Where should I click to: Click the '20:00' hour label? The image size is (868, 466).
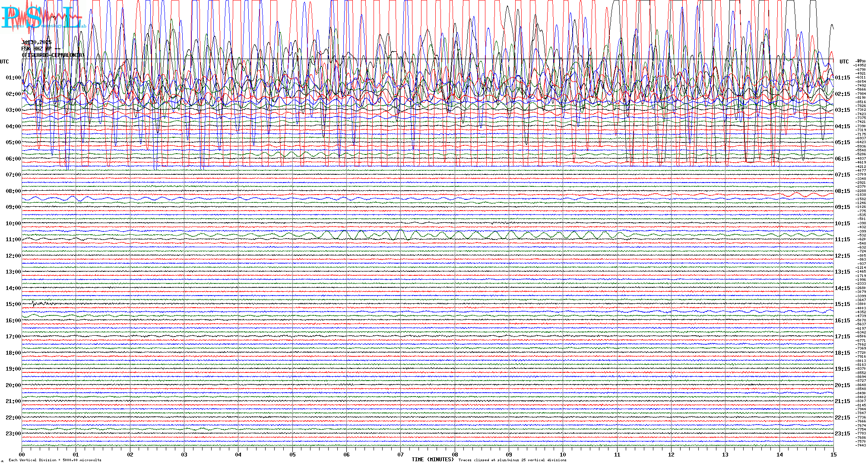pyautogui.click(x=13, y=385)
